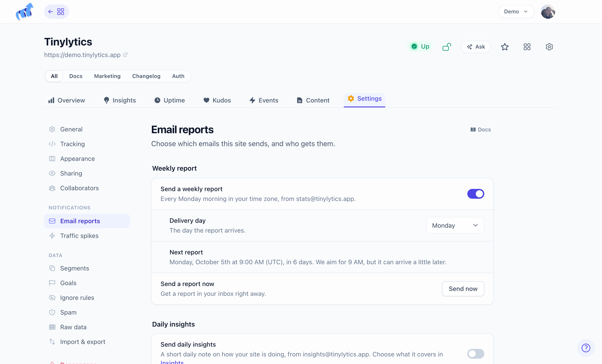Open user avatar menu

(x=548, y=12)
